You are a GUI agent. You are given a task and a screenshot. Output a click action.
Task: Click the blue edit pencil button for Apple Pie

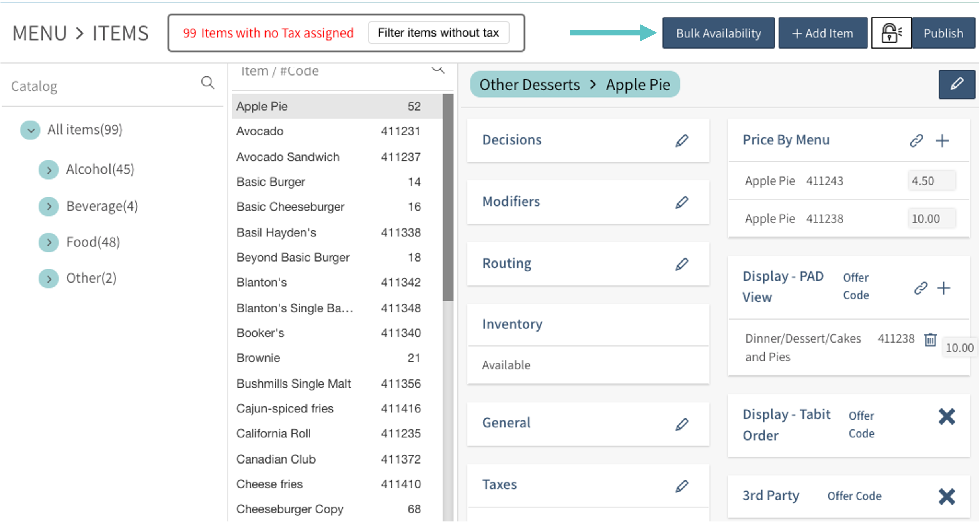pyautogui.click(x=956, y=84)
